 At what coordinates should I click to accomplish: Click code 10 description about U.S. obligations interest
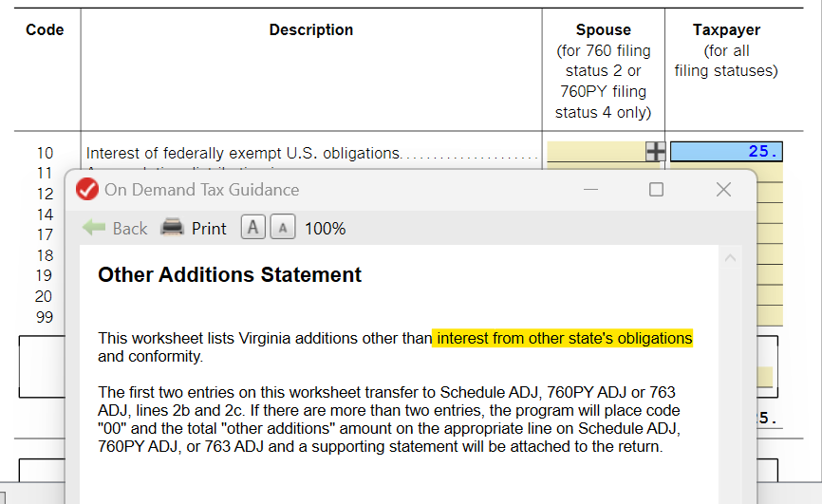click(x=244, y=153)
